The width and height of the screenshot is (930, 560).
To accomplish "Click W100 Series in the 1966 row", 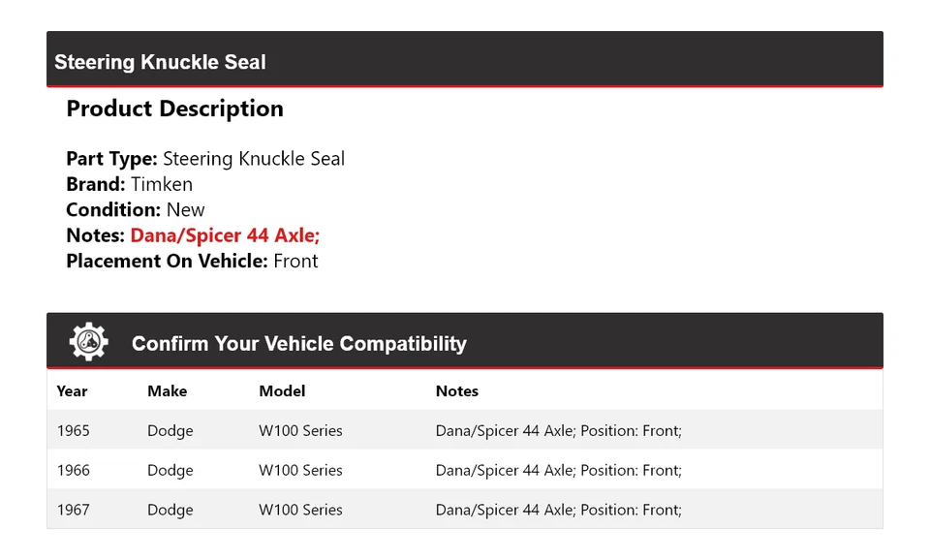I will click(x=300, y=470).
